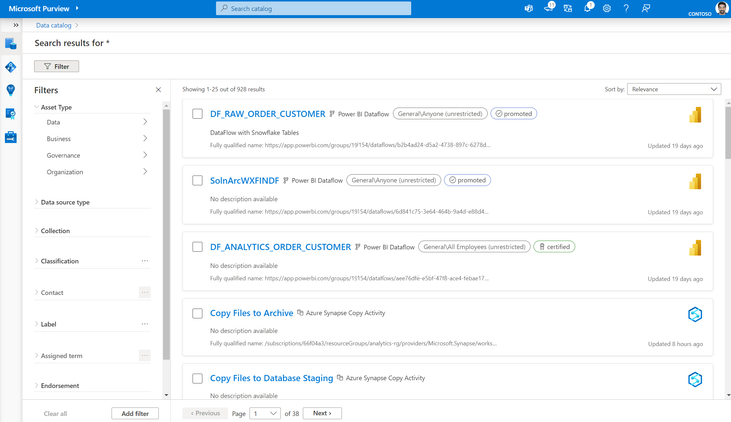Open the Microsoft Teams icon in header
Screen dimensions: 731x422
coord(529,8)
